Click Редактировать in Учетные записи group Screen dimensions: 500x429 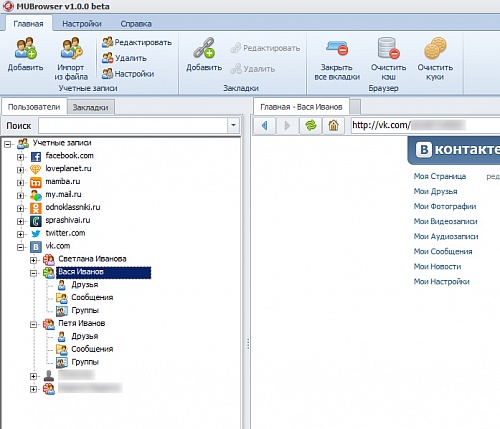coord(137,42)
